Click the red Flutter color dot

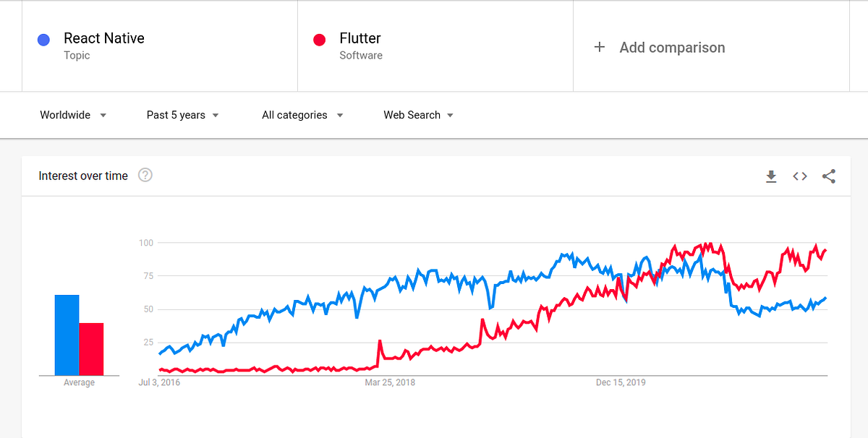click(319, 40)
